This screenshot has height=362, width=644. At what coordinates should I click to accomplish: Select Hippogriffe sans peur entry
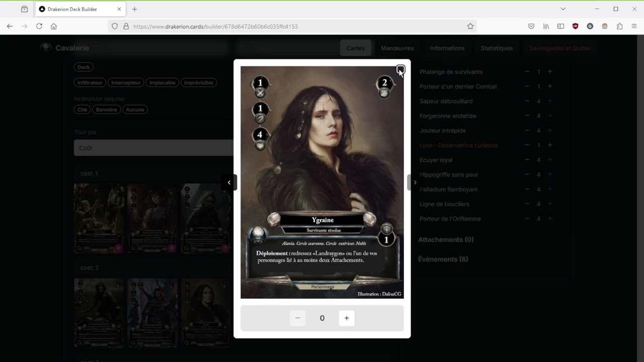pos(449,174)
